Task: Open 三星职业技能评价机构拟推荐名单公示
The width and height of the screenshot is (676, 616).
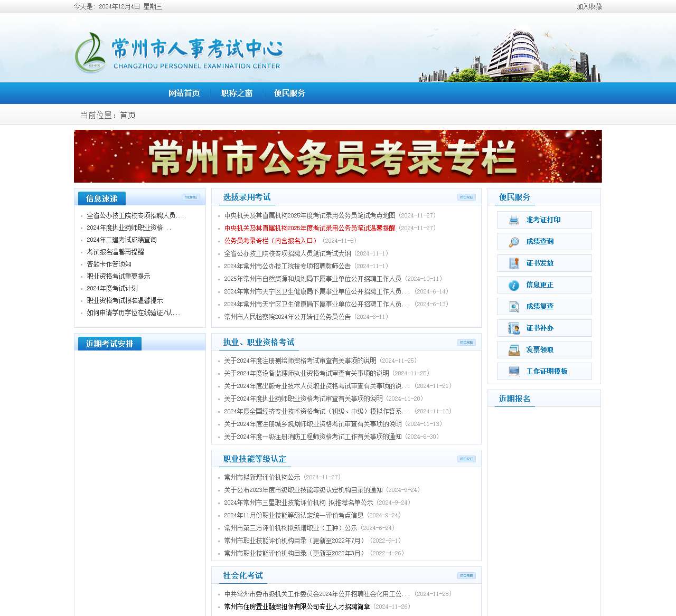Action: point(298,503)
